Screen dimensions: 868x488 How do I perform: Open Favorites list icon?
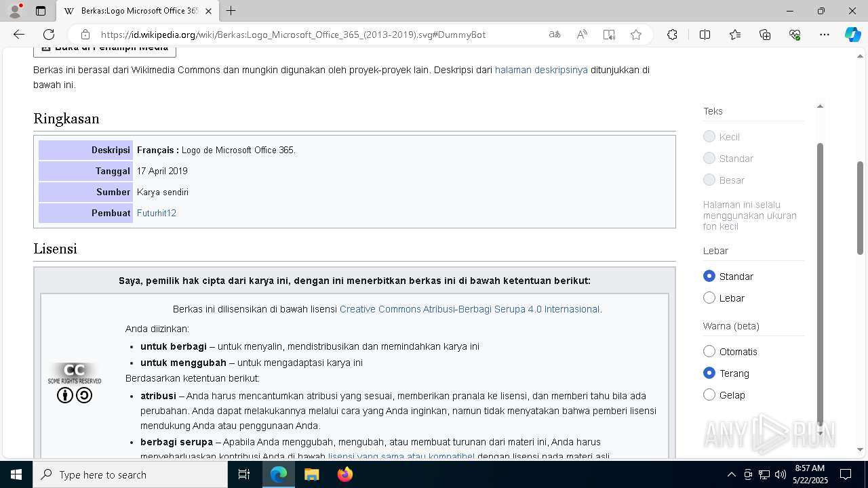735,35
